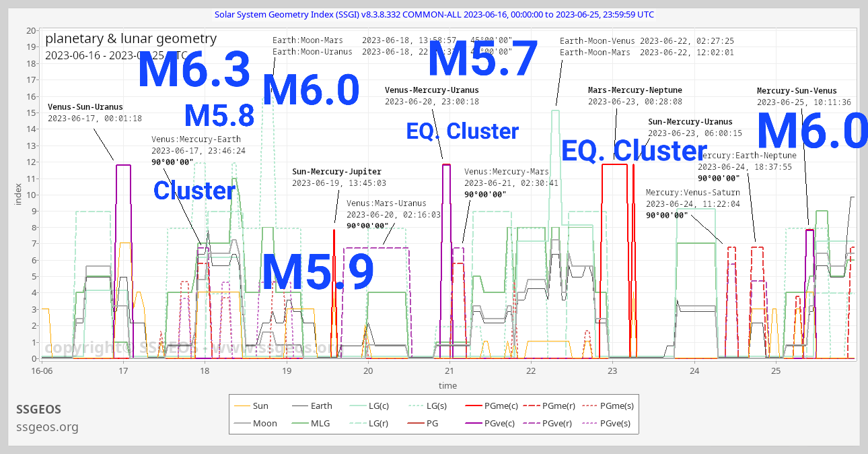Click the Sun-Mercury-Jupiter event label
The width and height of the screenshot is (868, 454).
[336, 172]
